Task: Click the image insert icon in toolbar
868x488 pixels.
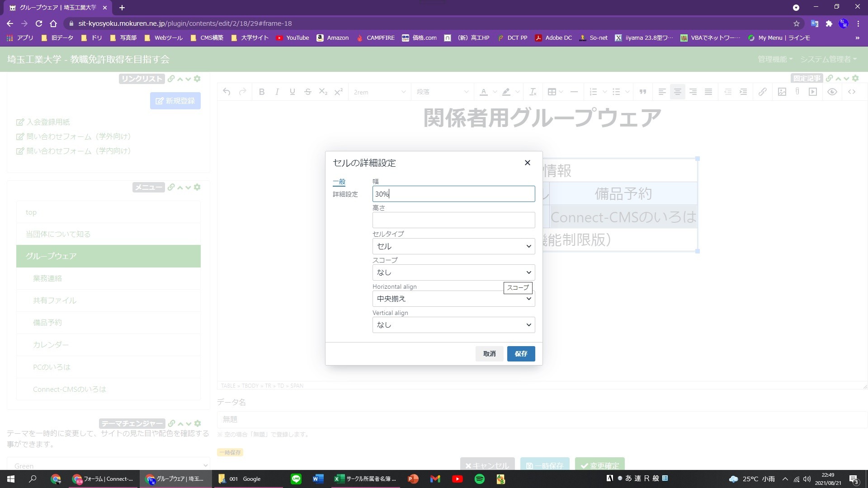Action: pos(782,92)
